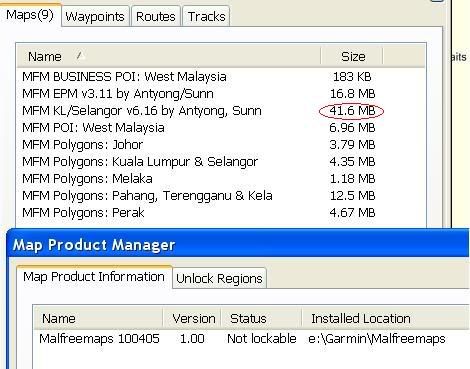The image size is (470, 369).
Task: Click the 183 KB size value
Action: pyautogui.click(x=352, y=77)
